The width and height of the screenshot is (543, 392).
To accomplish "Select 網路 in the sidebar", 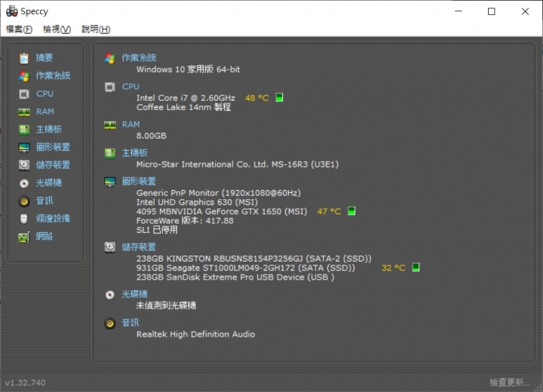I will coord(44,237).
